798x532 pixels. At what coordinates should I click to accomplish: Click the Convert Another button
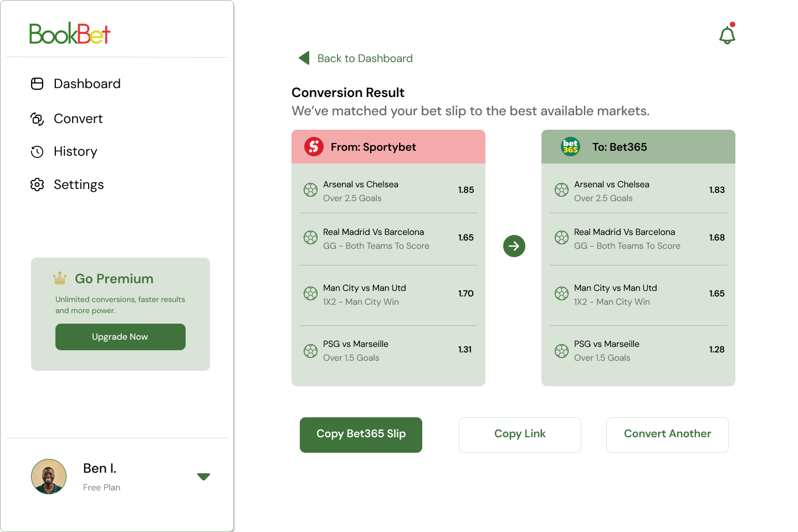tap(667, 435)
